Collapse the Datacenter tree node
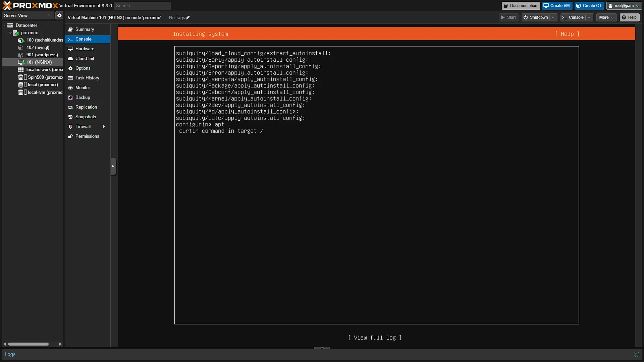644x362 pixels. pos(5,25)
